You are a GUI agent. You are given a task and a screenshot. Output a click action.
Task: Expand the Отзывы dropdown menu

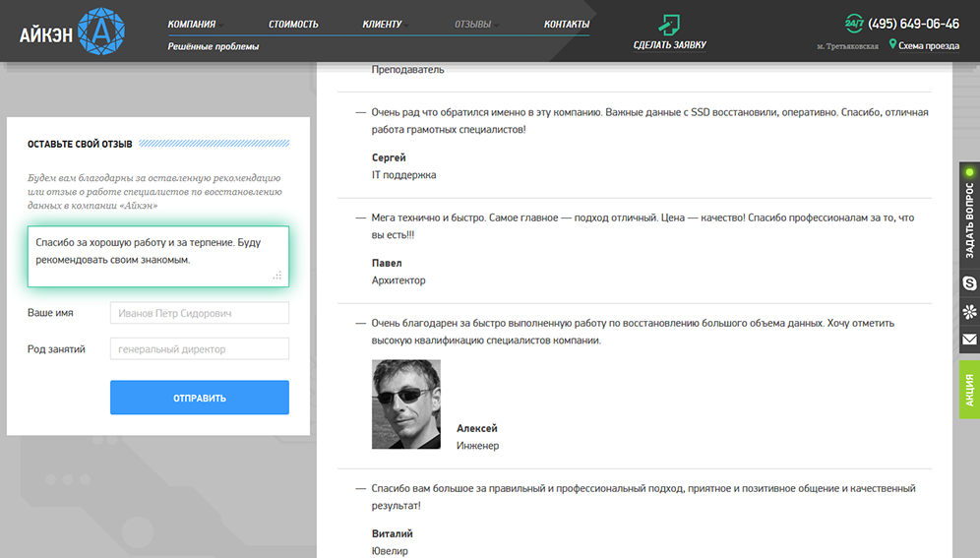(x=475, y=24)
